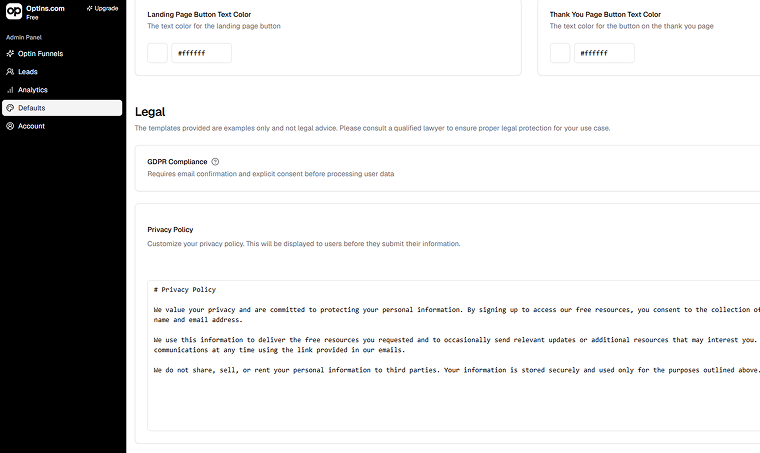Click the Leads people icon

point(10,72)
